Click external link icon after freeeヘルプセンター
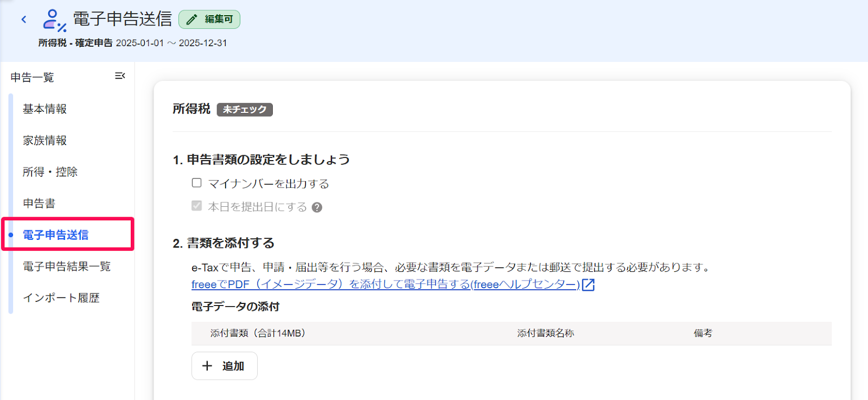This screenshot has height=400, width=868. [588, 284]
